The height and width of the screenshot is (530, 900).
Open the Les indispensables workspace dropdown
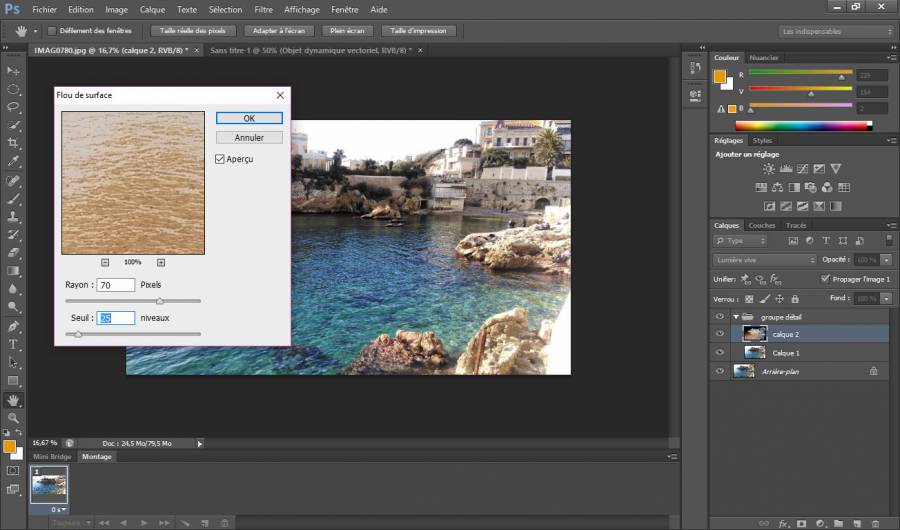836,31
